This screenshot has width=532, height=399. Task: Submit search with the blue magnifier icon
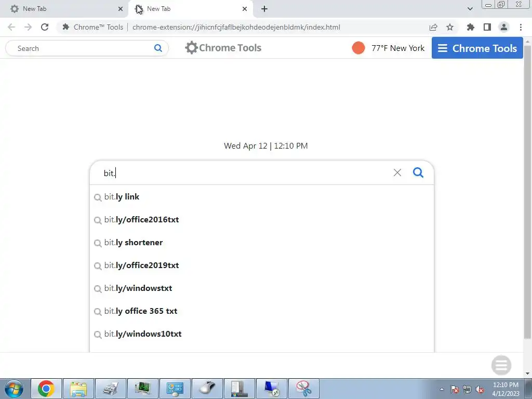[x=418, y=172]
